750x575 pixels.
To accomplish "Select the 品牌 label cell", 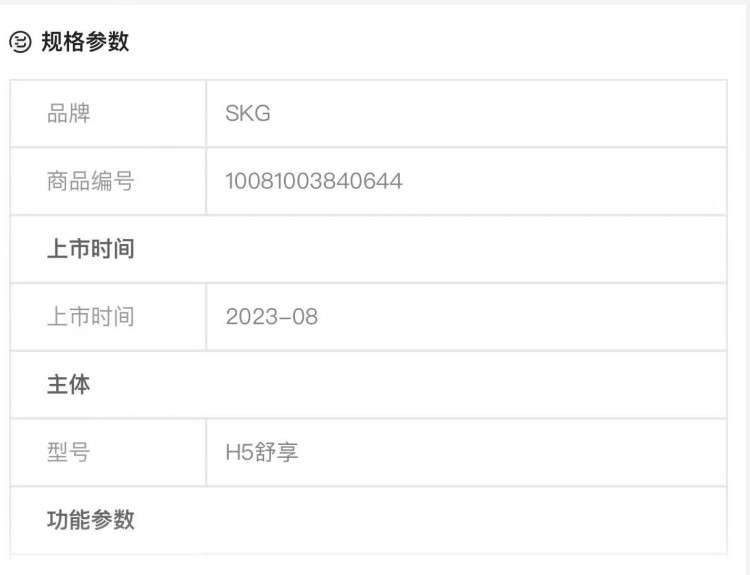I will [69, 114].
